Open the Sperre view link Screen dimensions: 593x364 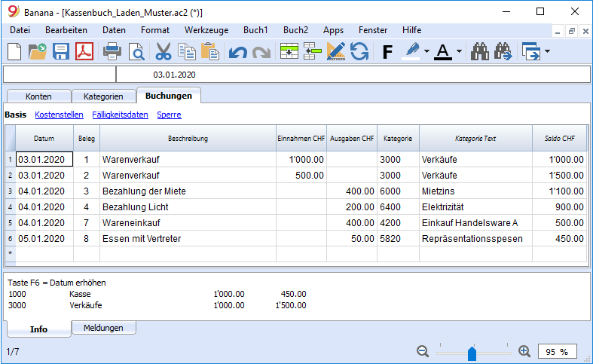tap(169, 115)
